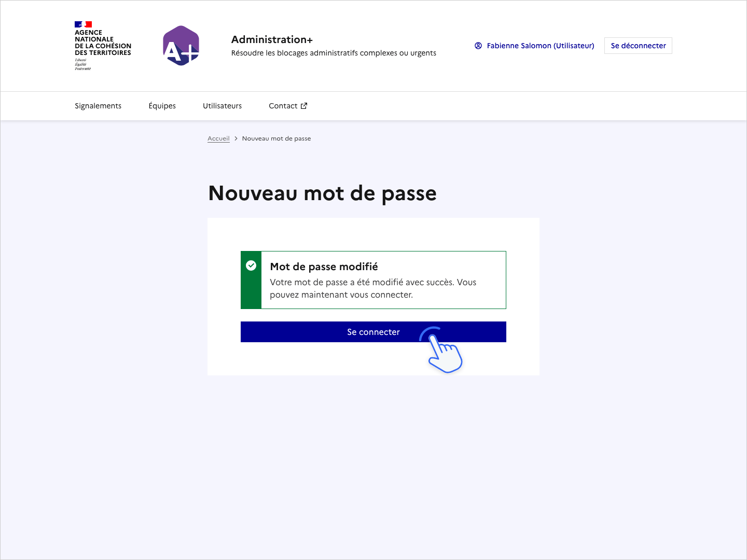747x560 pixels.
Task: Click the A+ hexagon logo
Action: click(x=181, y=46)
